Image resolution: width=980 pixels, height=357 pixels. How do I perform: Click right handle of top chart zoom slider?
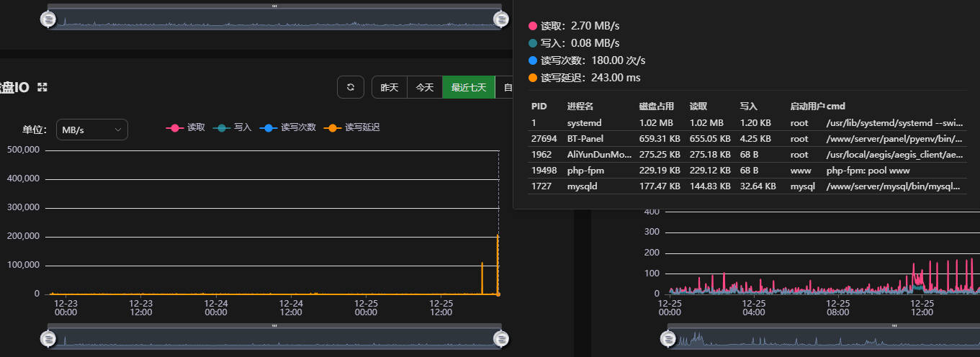pyautogui.click(x=499, y=19)
